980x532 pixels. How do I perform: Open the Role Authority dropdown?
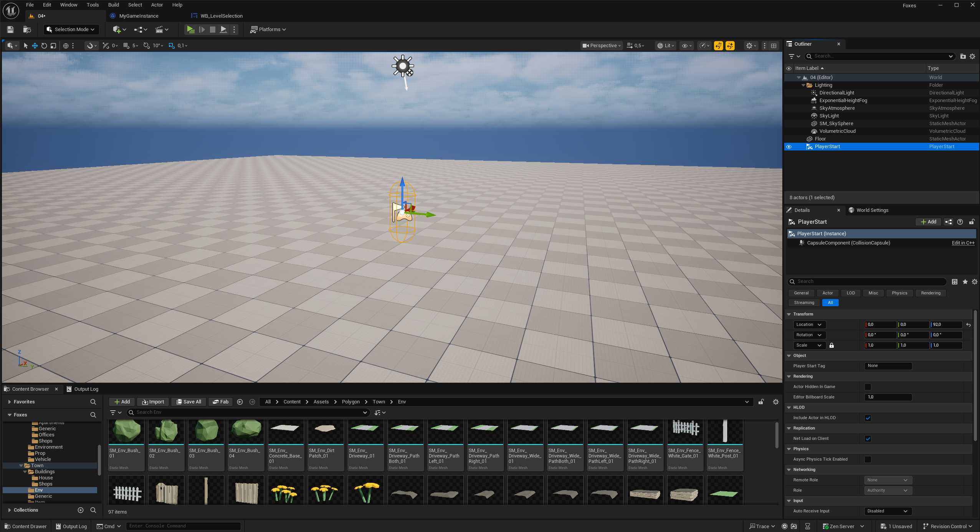pyautogui.click(x=888, y=491)
